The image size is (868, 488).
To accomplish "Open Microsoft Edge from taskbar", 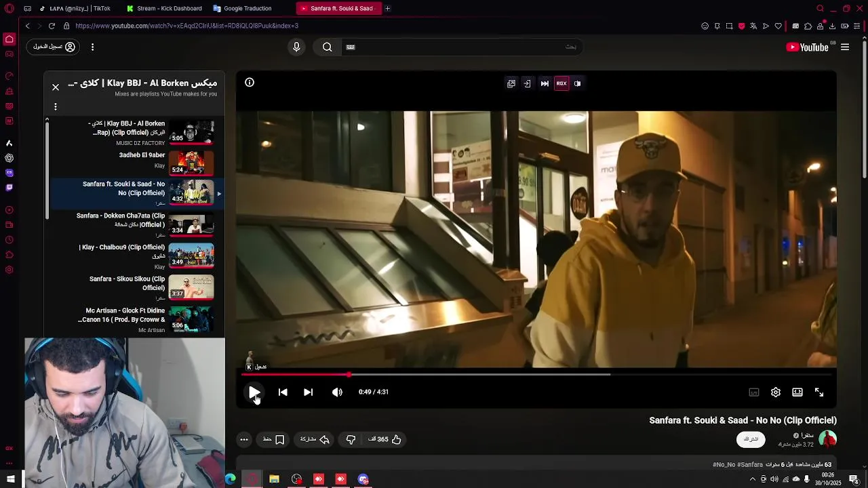I will click(231, 479).
